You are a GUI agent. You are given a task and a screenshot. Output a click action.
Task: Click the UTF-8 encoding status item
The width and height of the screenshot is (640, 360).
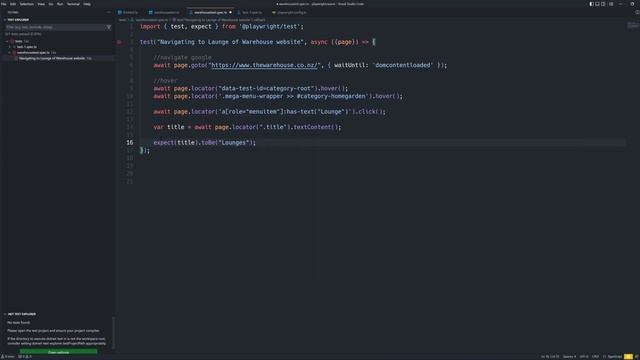click(x=584, y=357)
